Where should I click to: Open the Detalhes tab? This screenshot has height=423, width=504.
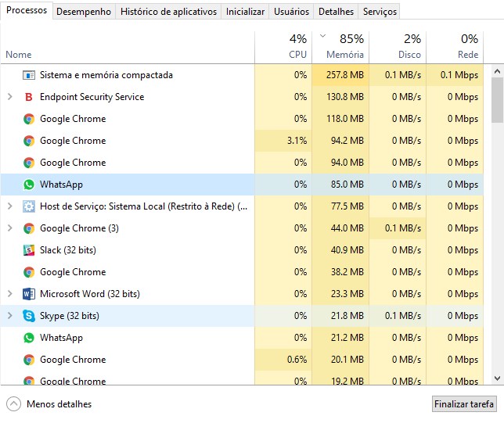point(336,12)
